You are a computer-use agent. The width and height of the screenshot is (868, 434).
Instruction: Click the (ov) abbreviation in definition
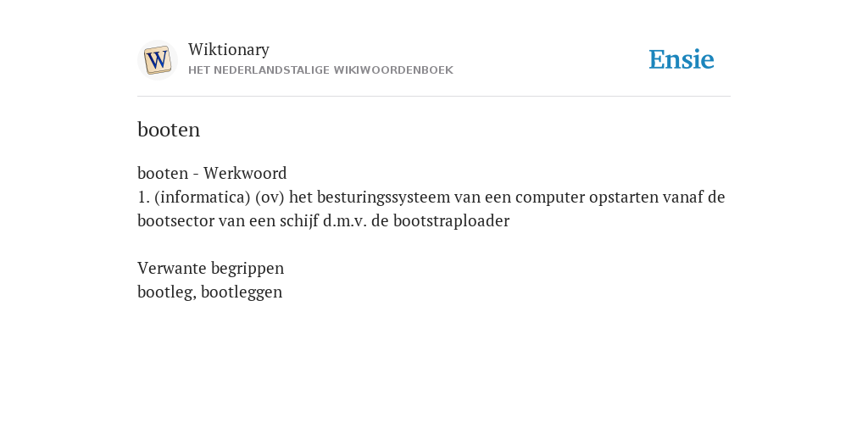pyautogui.click(x=270, y=197)
